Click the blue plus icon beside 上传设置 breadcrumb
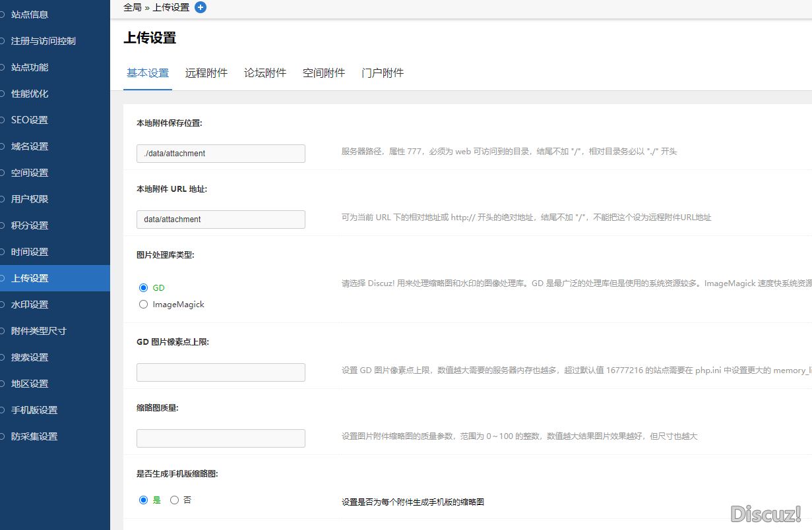The height and width of the screenshot is (530, 812). pos(201,7)
